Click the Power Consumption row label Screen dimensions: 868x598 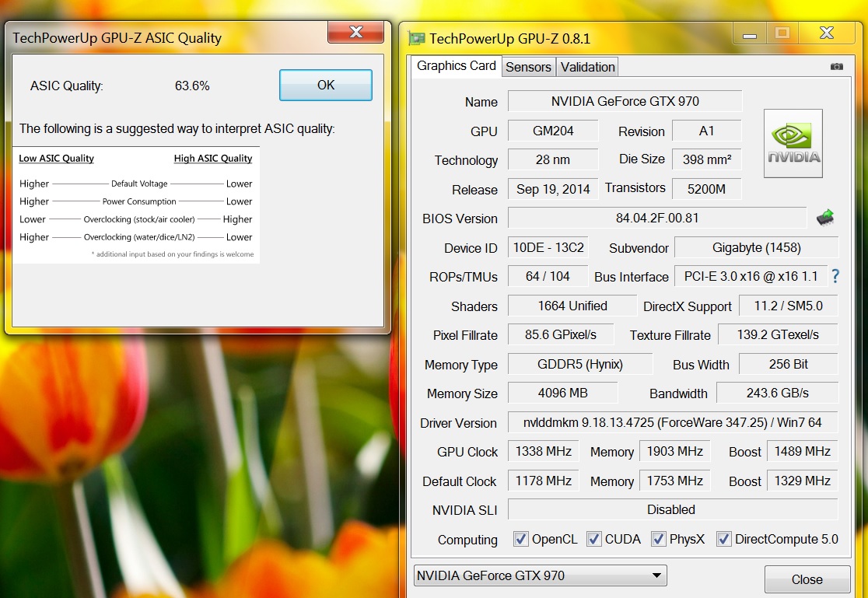click(139, 201)
